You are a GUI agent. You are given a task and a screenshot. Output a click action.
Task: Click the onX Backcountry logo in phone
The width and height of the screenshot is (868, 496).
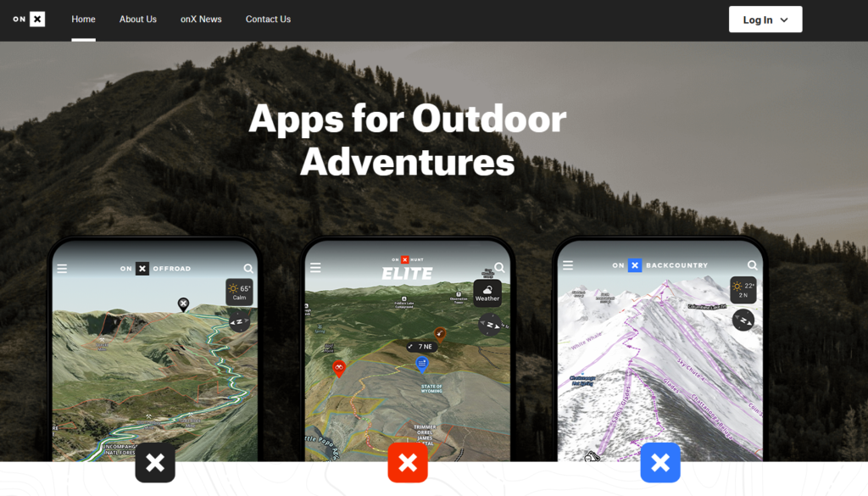659,265
